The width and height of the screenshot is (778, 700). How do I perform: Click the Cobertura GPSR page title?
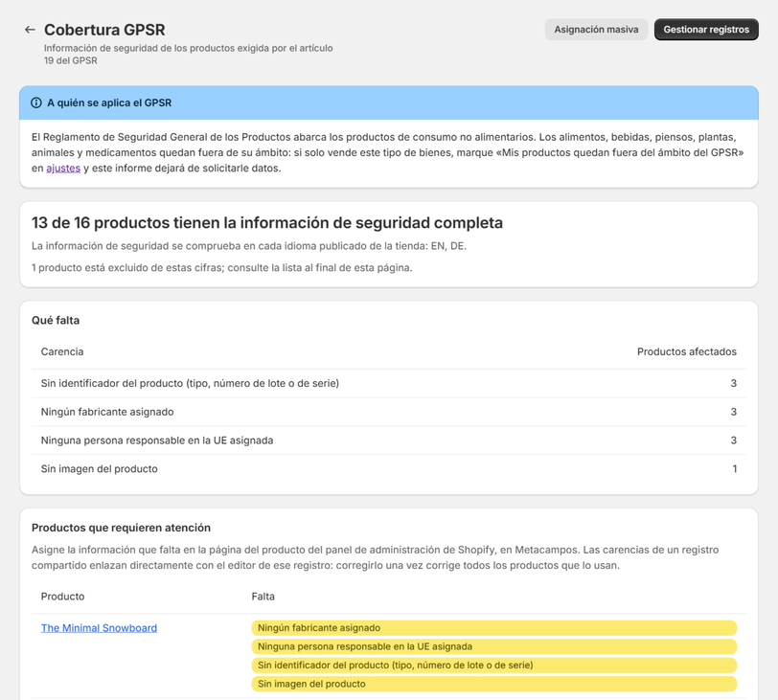click(104, 30)
